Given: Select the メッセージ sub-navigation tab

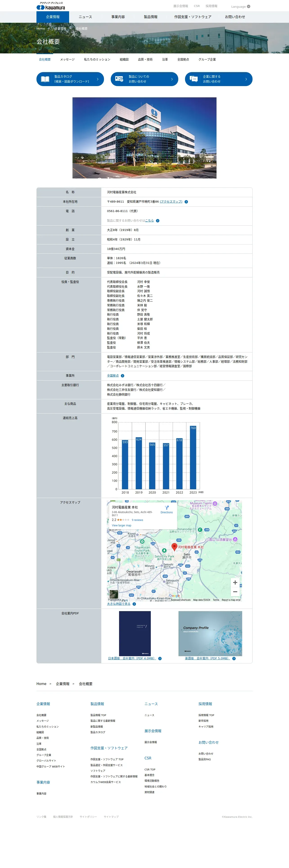Looking at the screenshot, I should 67,60.
